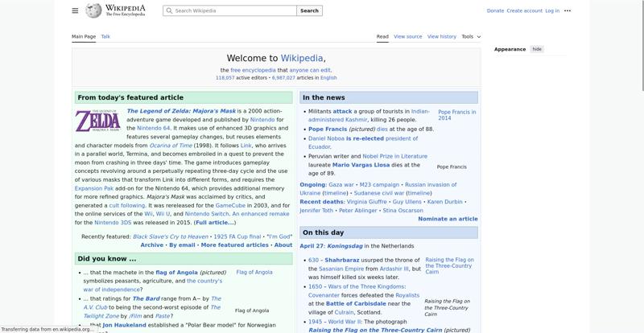Viewport: 644px width, 333px height.
Task: Open the Wikipedia link in welcome heading
Action: (302, 58)
